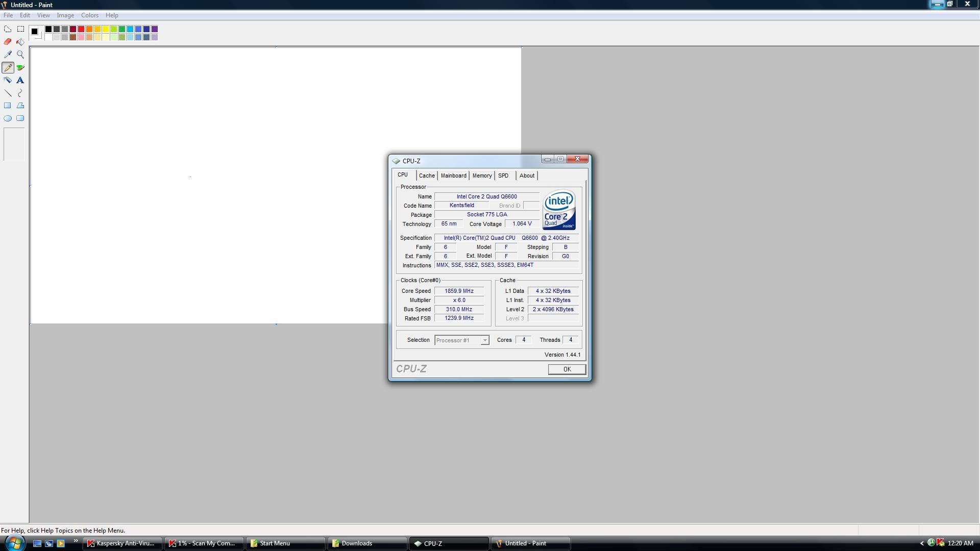Choose the purple color swatch
Screen dimensions: 980x551
[155, 29]
